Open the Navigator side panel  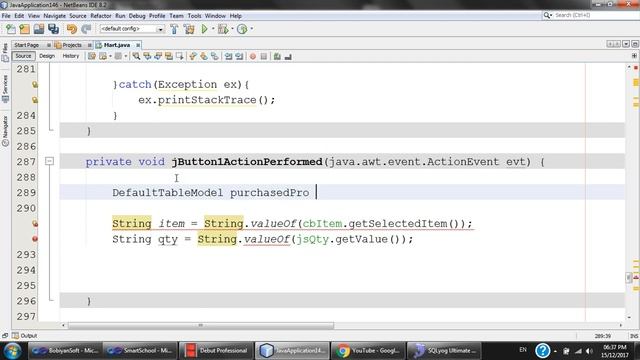(x=5, y=131)
